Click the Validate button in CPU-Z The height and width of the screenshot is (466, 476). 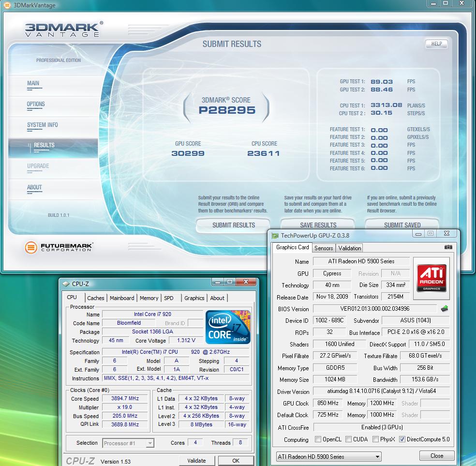tap(197, 461)
